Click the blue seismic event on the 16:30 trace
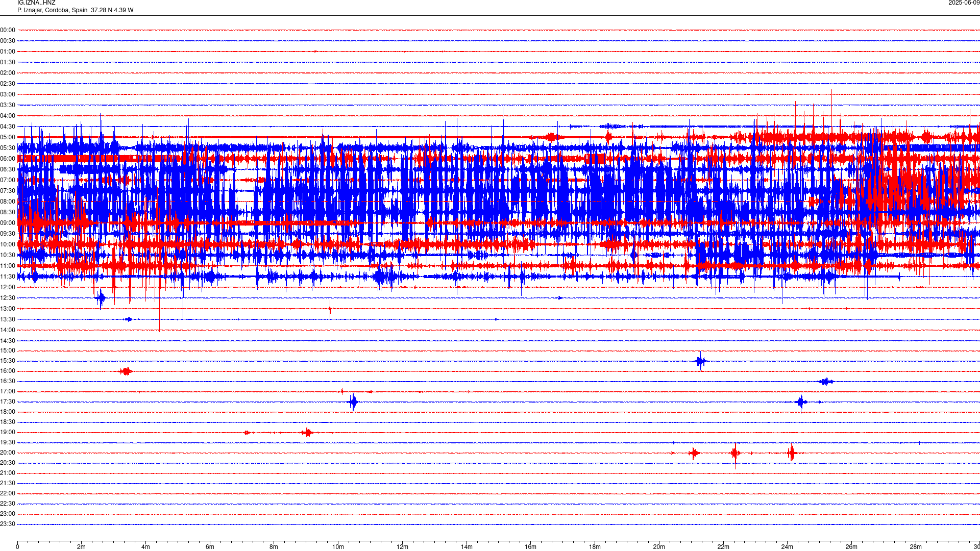This screenshot has width=980, height=551. click(826, 381)
